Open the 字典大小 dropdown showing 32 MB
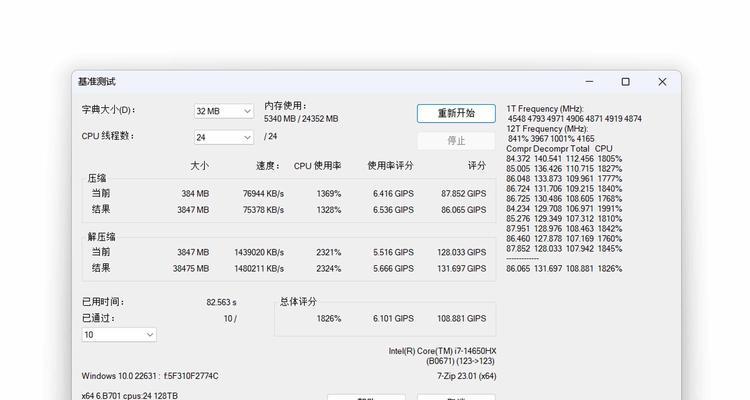The image size is (750, 400). pos(224,111)
